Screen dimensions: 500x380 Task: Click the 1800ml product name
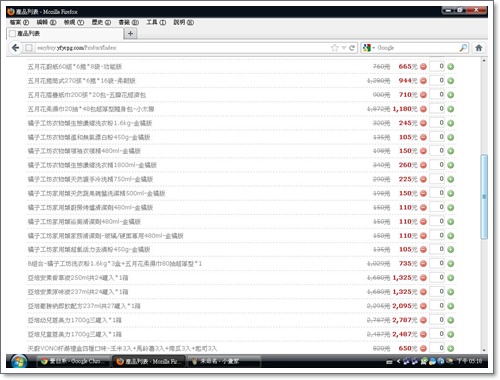[x=92, y=165]
